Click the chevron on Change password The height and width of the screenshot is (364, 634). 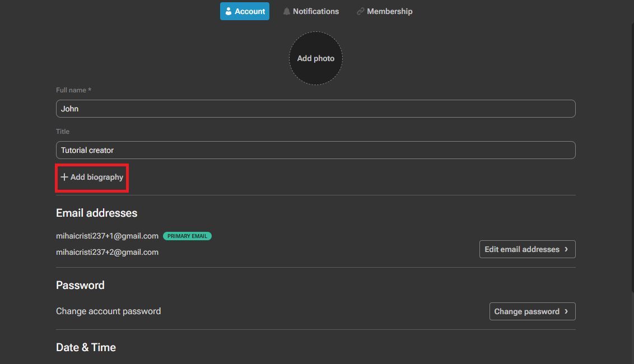click(x=567, y=311)
